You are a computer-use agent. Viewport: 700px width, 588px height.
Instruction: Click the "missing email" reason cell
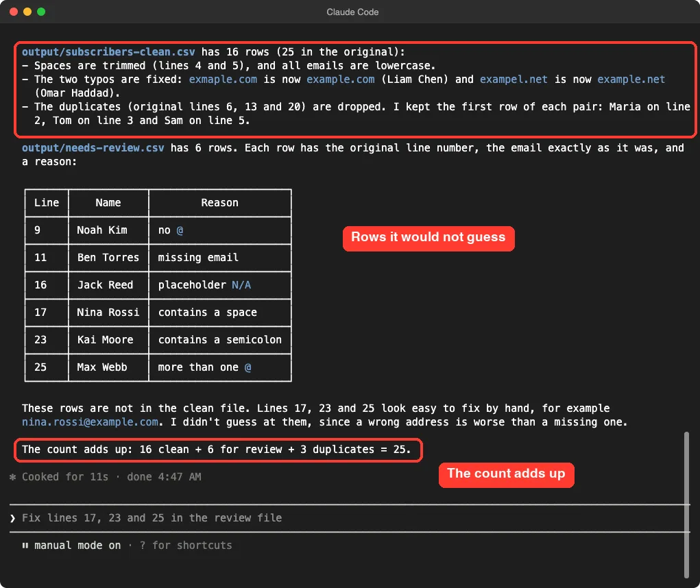(219, 258)
